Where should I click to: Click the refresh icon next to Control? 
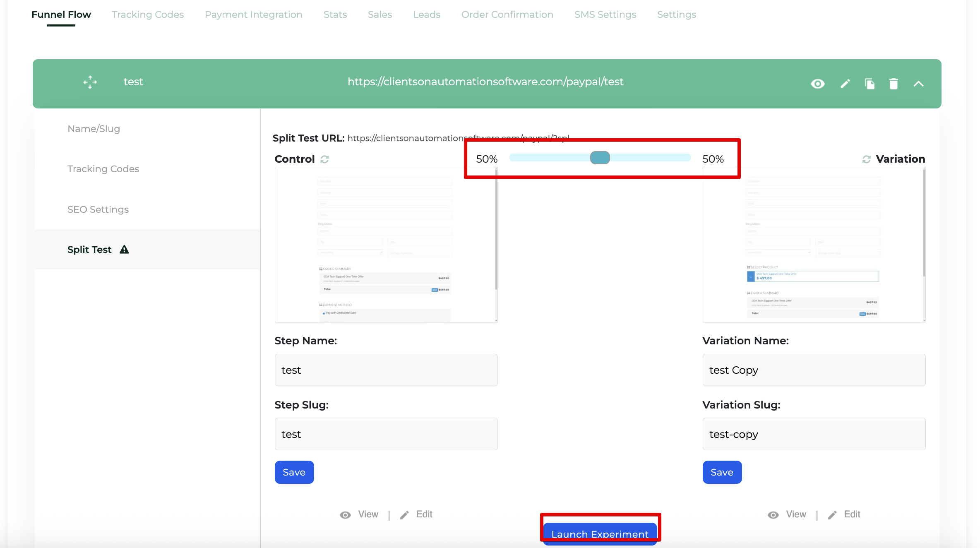(x=324, y=159)
